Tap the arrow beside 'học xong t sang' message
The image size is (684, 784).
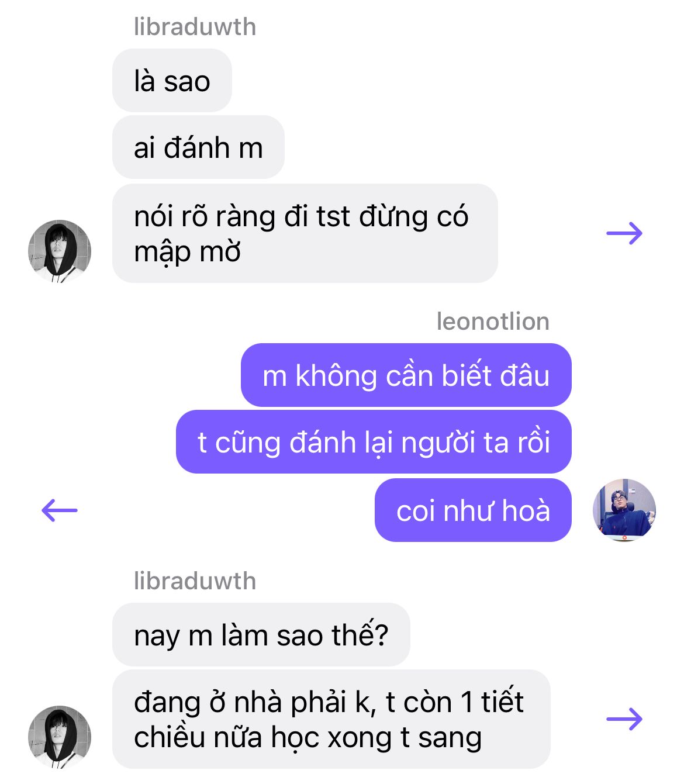coord(624,719)
